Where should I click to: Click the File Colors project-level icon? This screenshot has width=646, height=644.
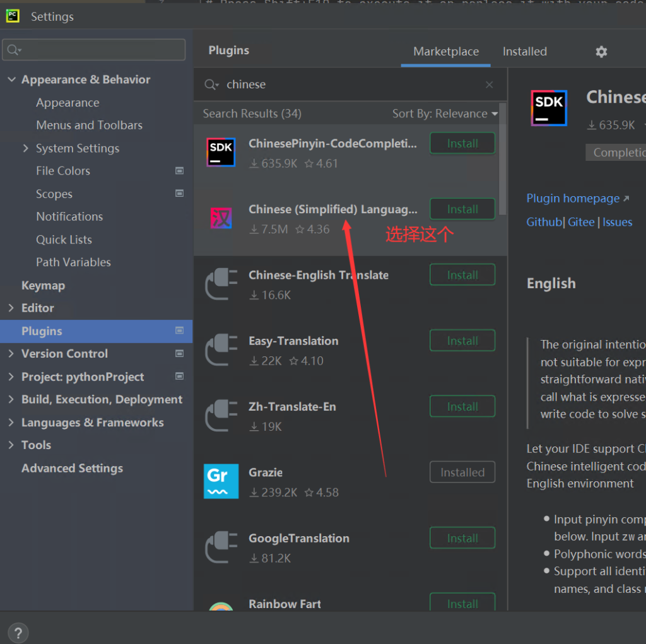(x=179, y=170)
